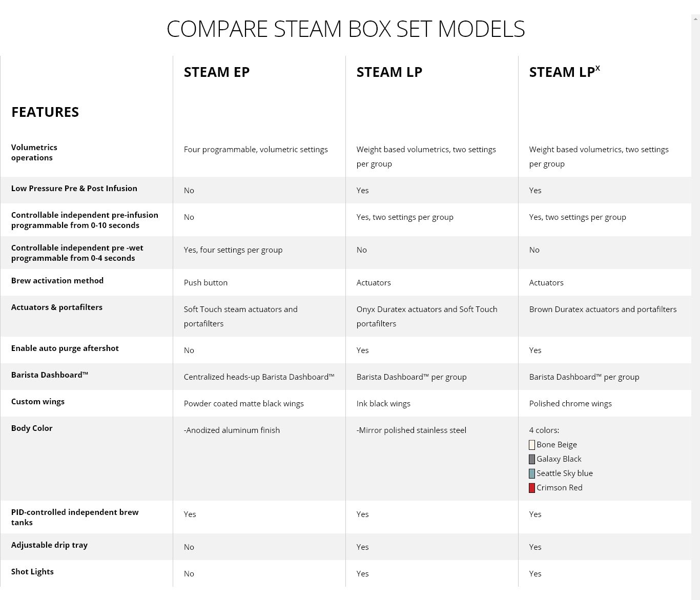The width and height of the screenshot is (700, 600).
Task: Select the Brew activation method row label
Action: pyautogui.click(x=57, y=281)
